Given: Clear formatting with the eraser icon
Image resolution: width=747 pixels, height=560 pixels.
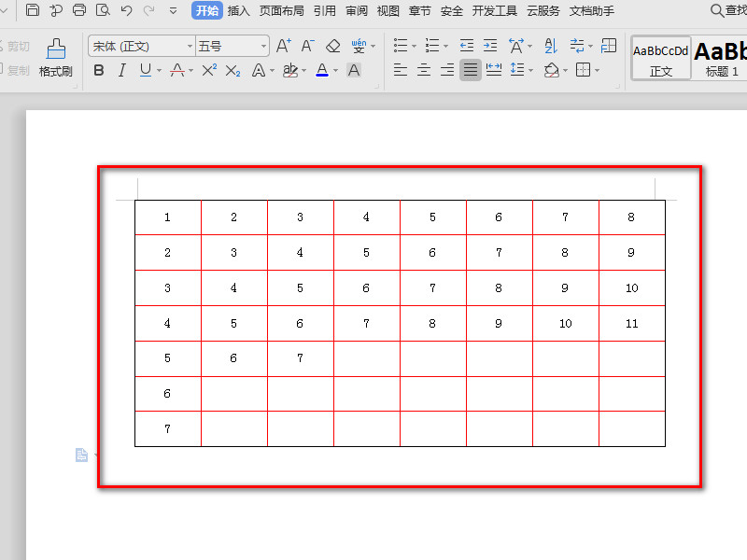Looking at the screenshot, I should [332, 46].
